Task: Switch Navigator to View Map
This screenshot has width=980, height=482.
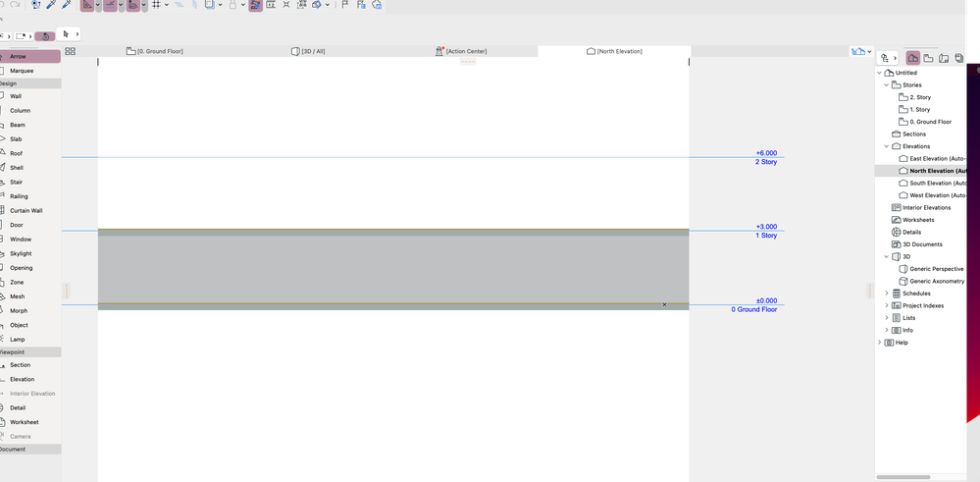Action: click(929, 58)
